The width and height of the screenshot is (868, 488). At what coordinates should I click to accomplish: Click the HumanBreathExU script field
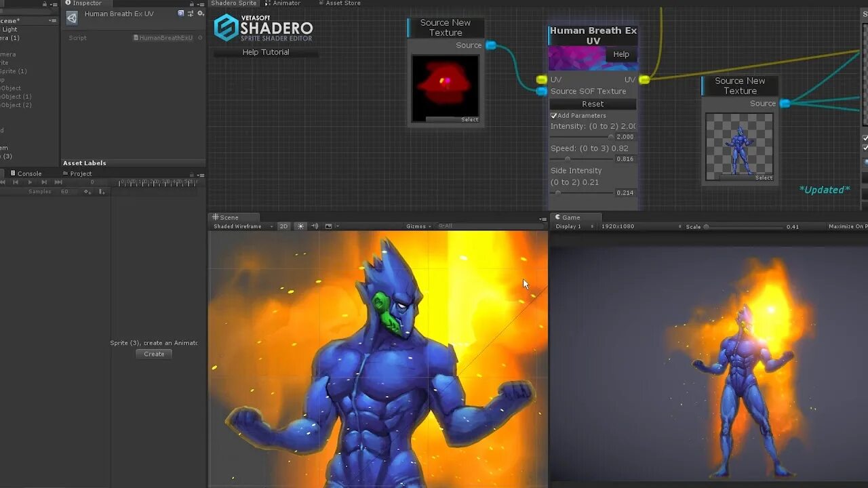click(x=164, y=38)
